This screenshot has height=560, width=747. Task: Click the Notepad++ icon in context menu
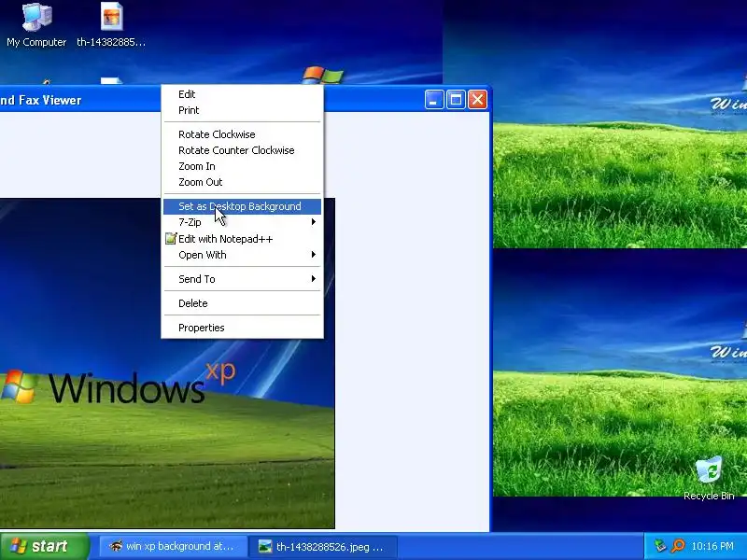point(171,239)
